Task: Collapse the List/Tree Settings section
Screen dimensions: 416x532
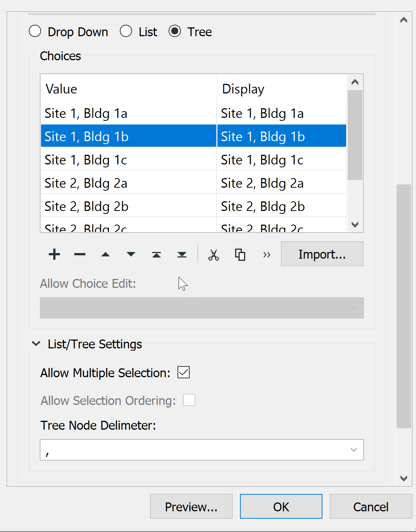Action: click(x=36, y=344)
